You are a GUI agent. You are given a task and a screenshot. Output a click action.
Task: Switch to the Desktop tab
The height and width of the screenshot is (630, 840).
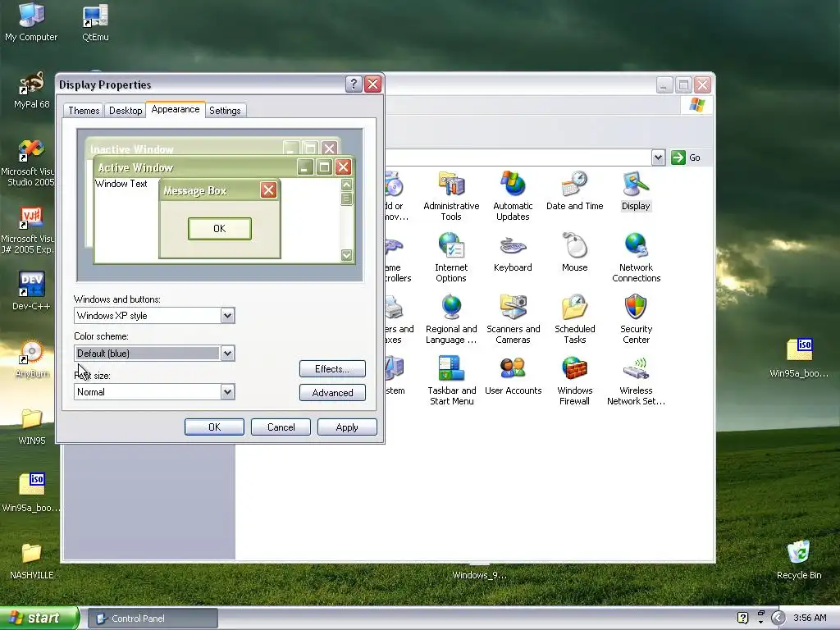(126, 111)
